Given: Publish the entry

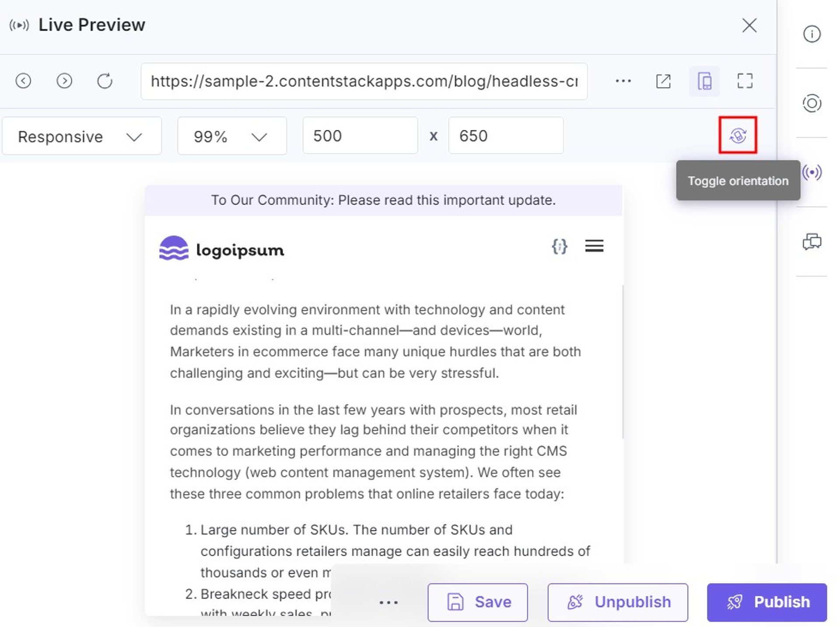Looking at the screenshot, I should coord(766,602).
